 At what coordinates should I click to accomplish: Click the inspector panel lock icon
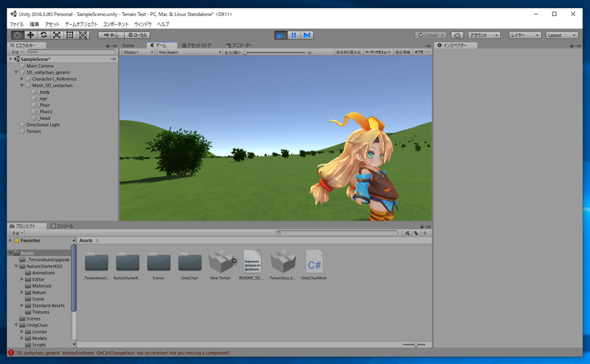572,46
